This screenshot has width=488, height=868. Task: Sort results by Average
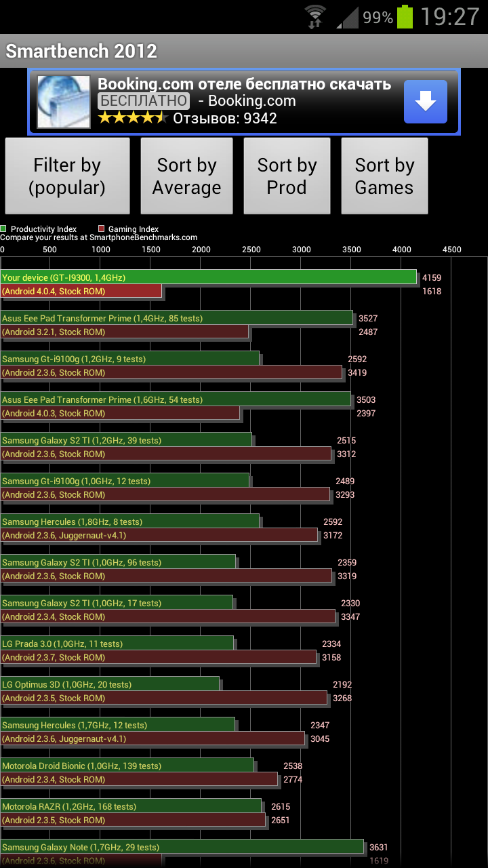tap(186, 176)
